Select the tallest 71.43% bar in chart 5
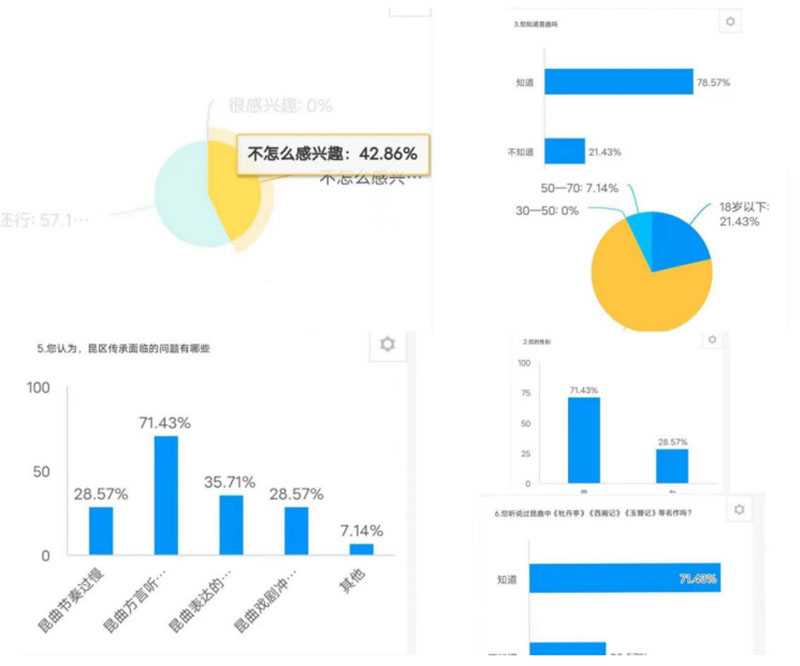The image size is (800, 666). [166, 495]
